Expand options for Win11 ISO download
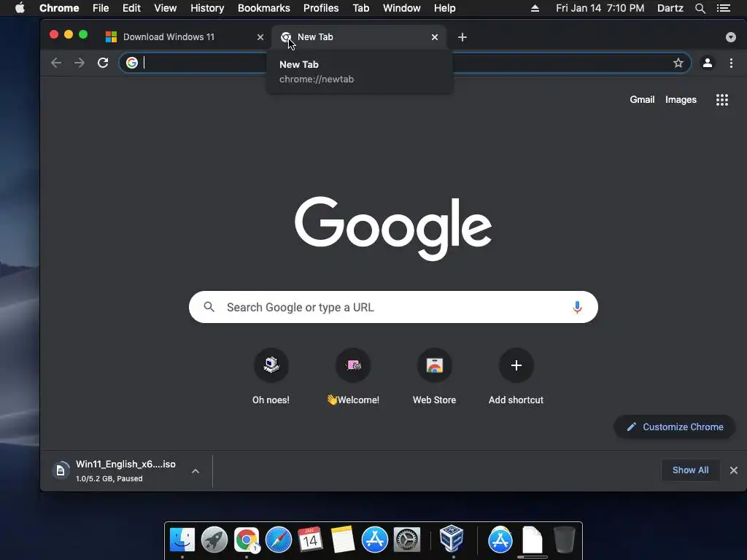This screenshot has width=747, height=560. point(196,471)
